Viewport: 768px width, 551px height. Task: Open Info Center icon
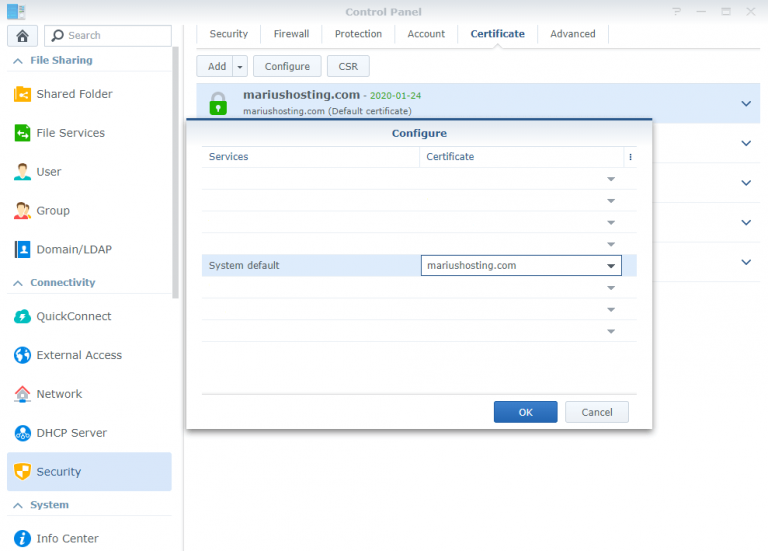click(x=22, y=538)
